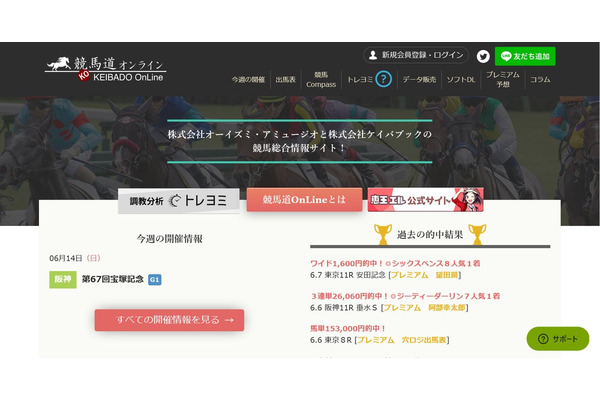Open 馬単153,000円的中 result link
The image size is (600, 400).
(348, 328)
